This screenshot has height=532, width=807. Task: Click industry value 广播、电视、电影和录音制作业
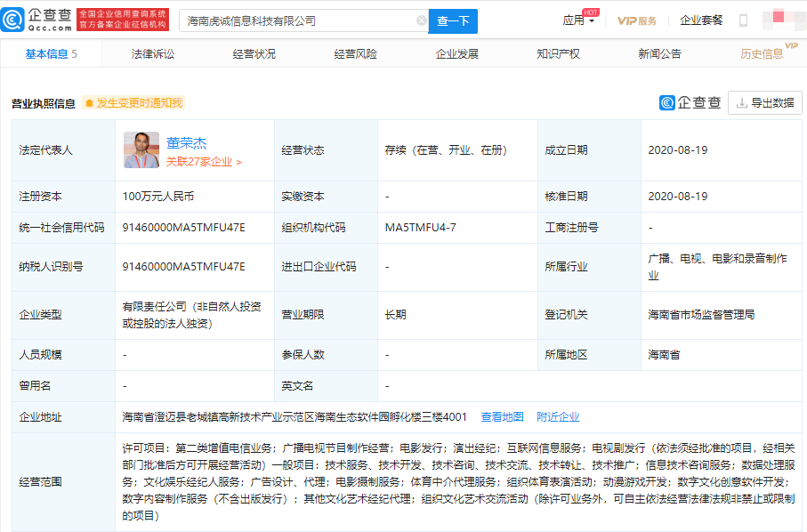point(717,267)
